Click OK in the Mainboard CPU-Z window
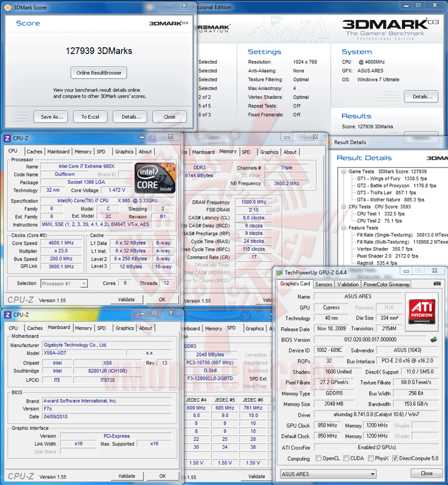 (x=162, y=476)
